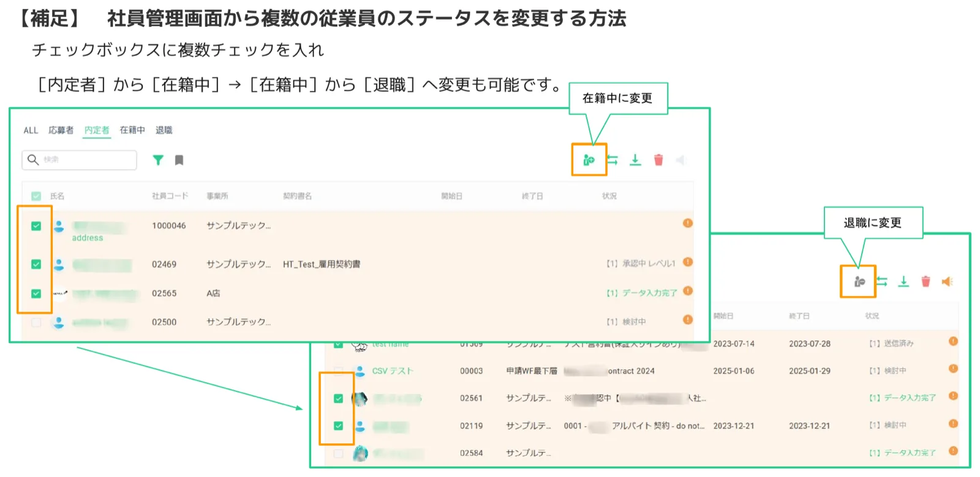Check the checkbox for employee 02584
Image resolution: width=980 pixels, height=477 pixels.
pos(338,454)
